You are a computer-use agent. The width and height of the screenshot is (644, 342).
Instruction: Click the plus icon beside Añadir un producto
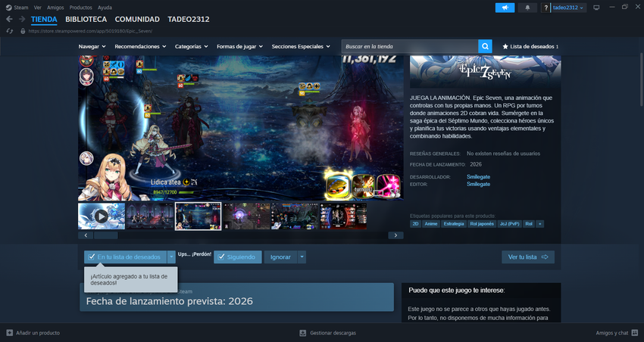point(10,333)
